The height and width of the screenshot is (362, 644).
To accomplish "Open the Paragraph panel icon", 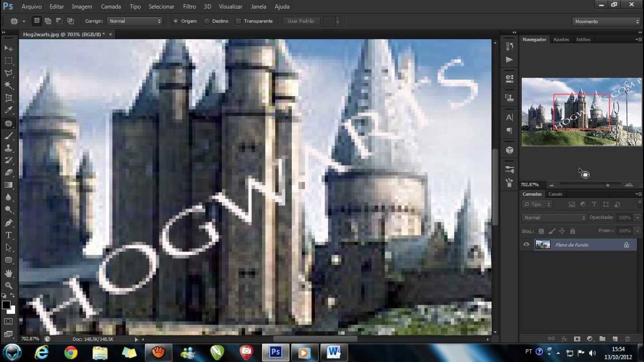I will [x=509, y=130].
